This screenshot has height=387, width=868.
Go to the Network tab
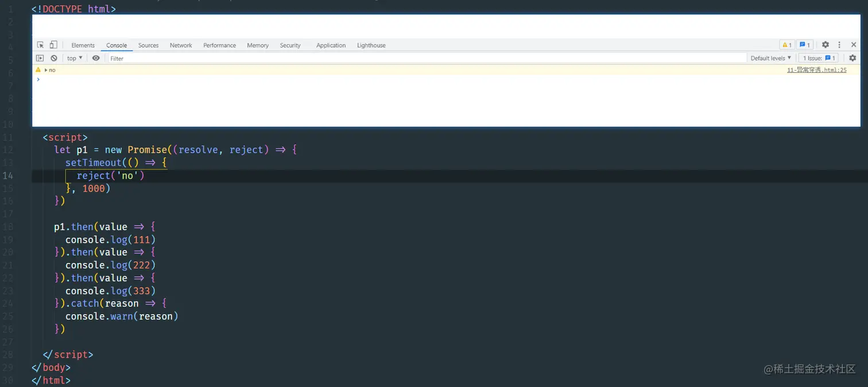pyautogui.click(x=181, y=45)
